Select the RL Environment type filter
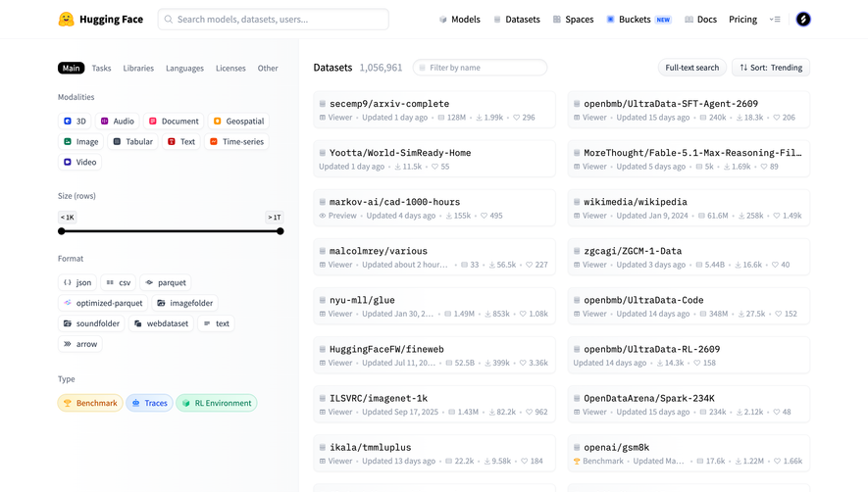 click(x=217, y=403)
